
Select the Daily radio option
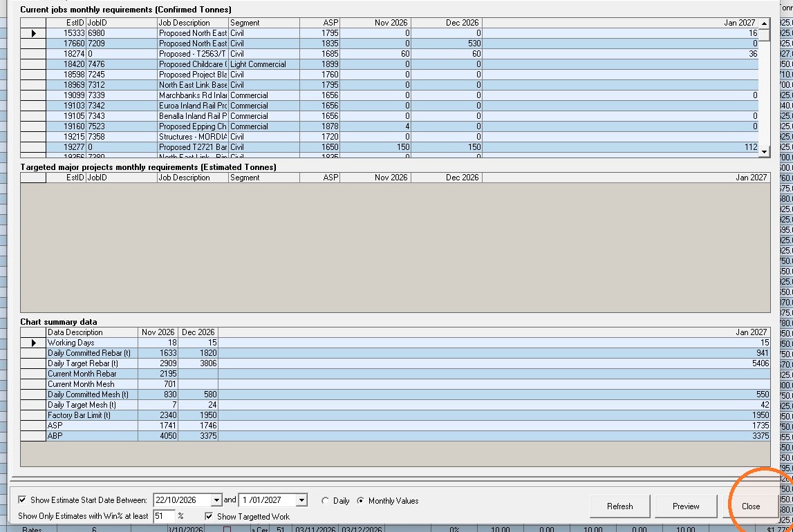(325, 501)
